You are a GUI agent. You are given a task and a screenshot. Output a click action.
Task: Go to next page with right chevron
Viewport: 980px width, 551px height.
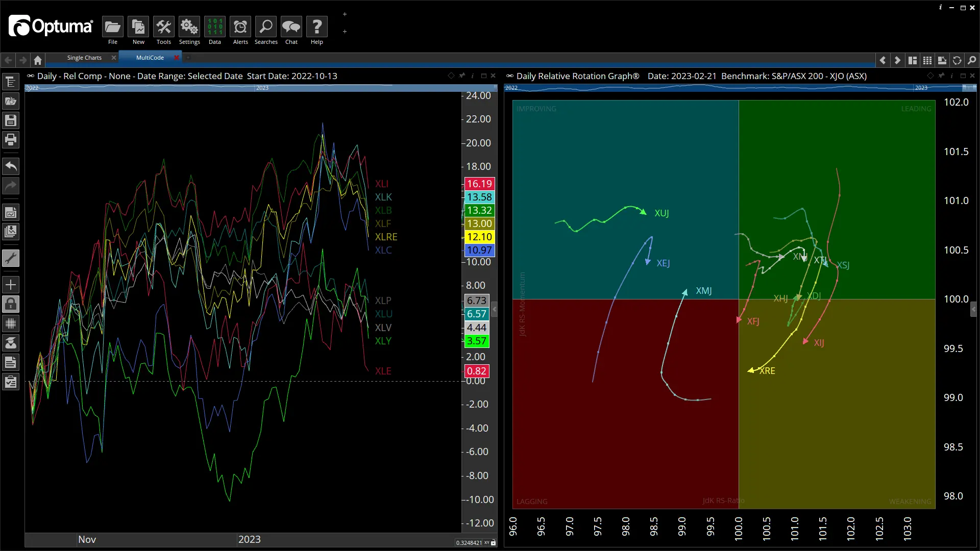[x=897, y=60]
